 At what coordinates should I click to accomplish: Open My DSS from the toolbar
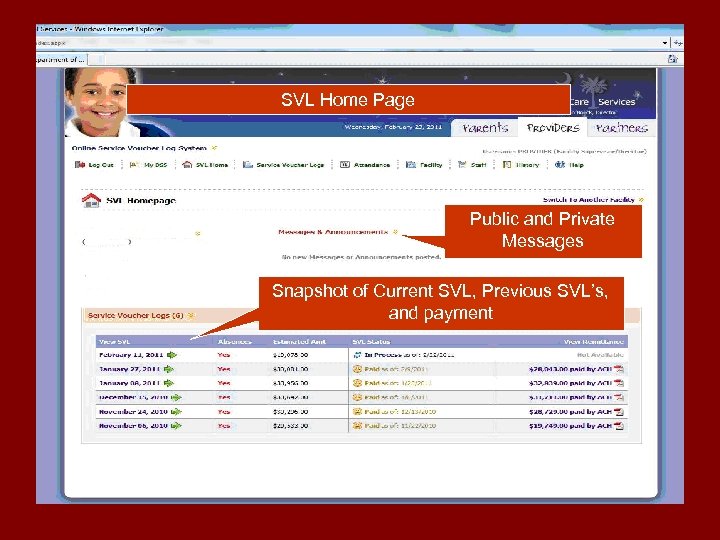click(x=148, y=164)
